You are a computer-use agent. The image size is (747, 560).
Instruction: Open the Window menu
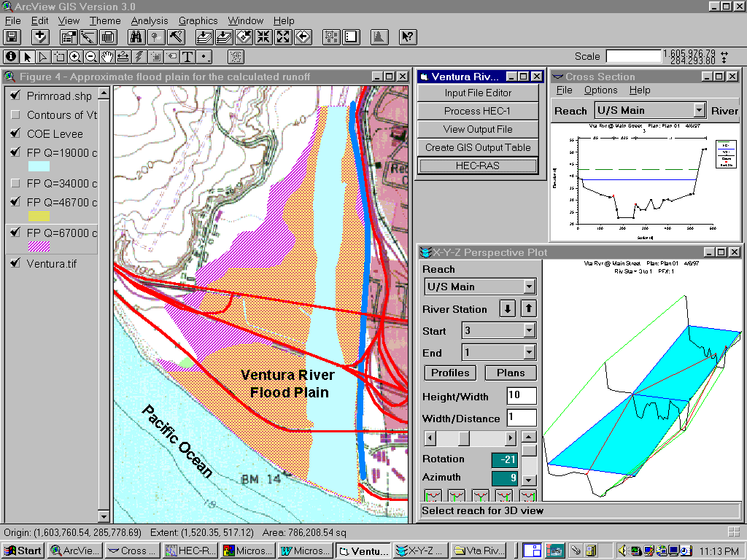[x=245, y=20]
